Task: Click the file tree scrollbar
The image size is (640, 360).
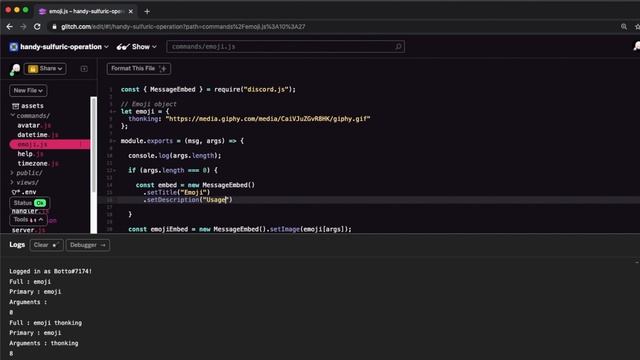Action: 93,144
